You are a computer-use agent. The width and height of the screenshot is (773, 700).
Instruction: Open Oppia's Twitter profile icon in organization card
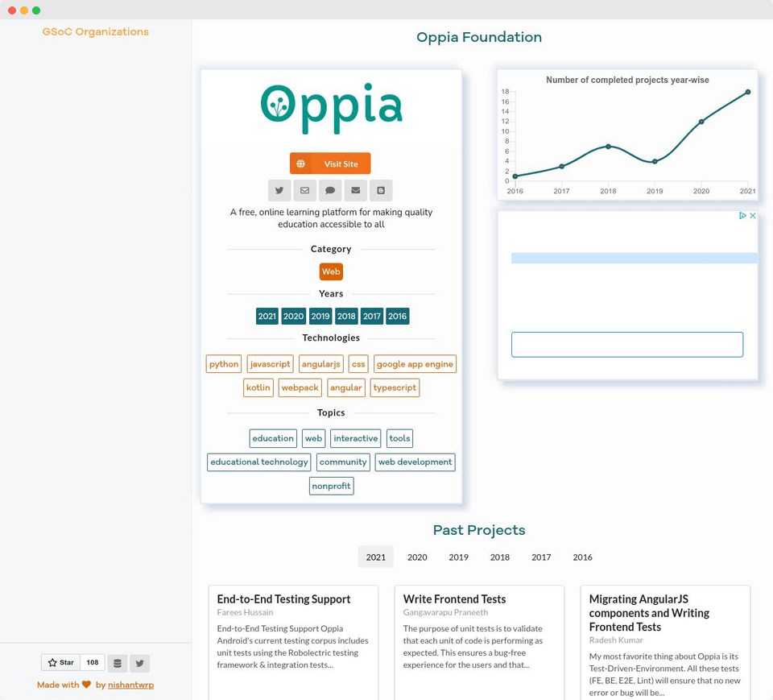tap(279, 190)
